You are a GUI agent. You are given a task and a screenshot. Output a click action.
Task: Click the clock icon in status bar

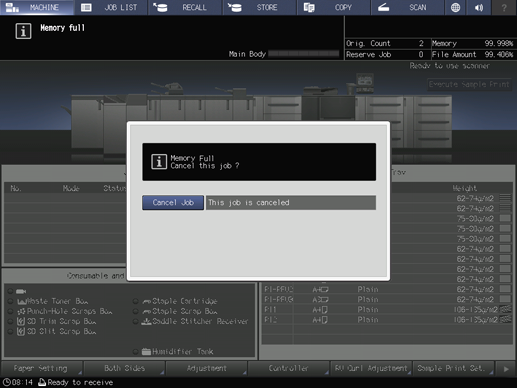pyautogui.click(x=6, y=382)
